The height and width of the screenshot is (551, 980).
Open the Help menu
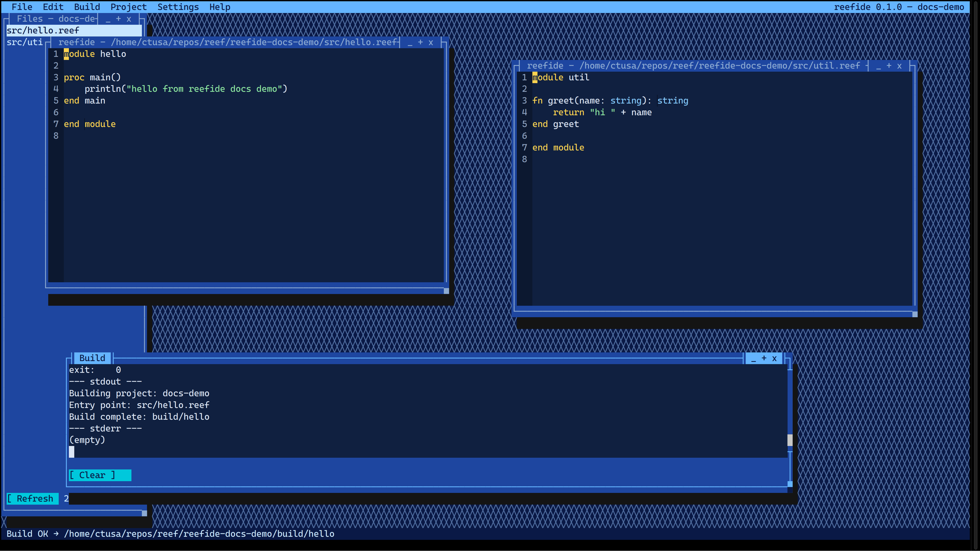point(219,7)
